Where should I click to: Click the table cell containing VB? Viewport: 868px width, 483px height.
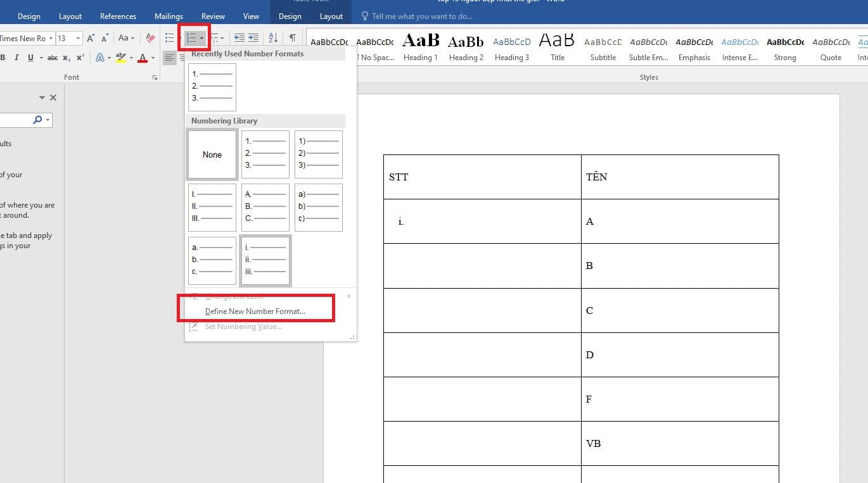(x=680, y=444)
